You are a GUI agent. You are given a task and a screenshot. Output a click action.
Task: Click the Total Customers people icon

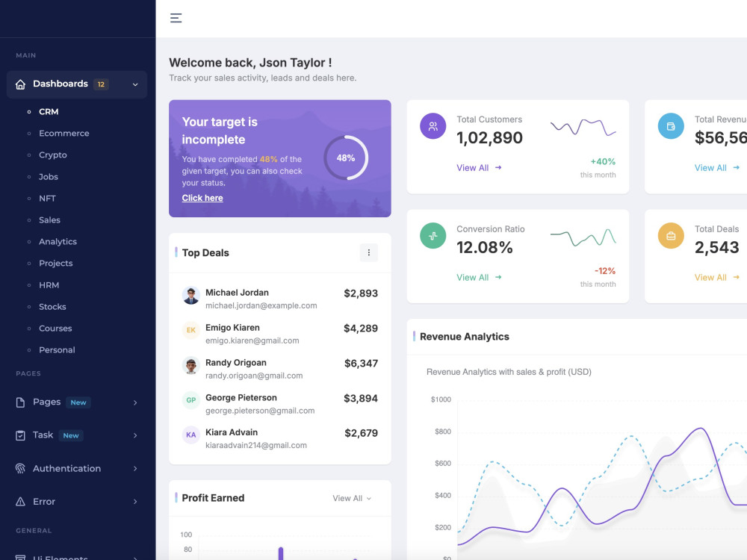[x=433, y=126]
